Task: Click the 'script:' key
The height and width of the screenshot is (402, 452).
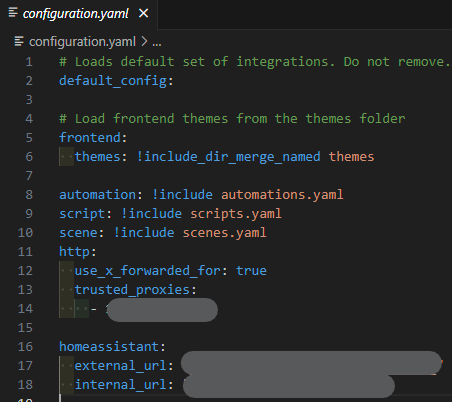Action: click(x=86, y=214)
